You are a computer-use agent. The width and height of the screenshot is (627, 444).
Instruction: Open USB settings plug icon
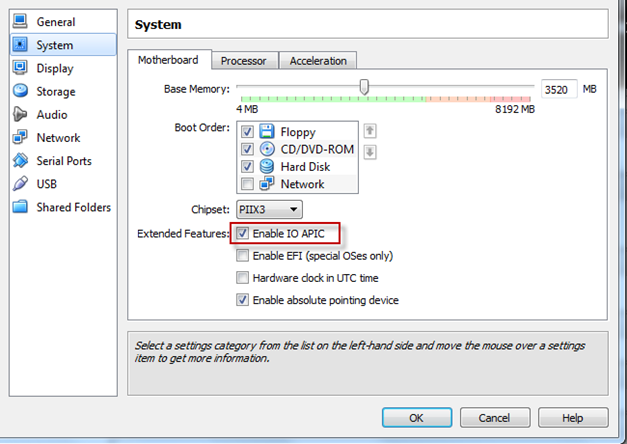[x=20, y=184]
